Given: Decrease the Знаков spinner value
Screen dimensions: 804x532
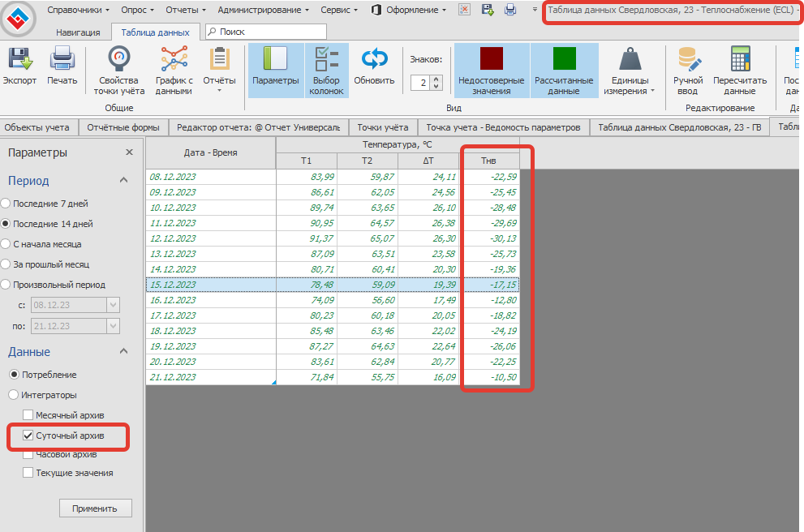Looking at the screenshot, I should click(x=436, y=86).
